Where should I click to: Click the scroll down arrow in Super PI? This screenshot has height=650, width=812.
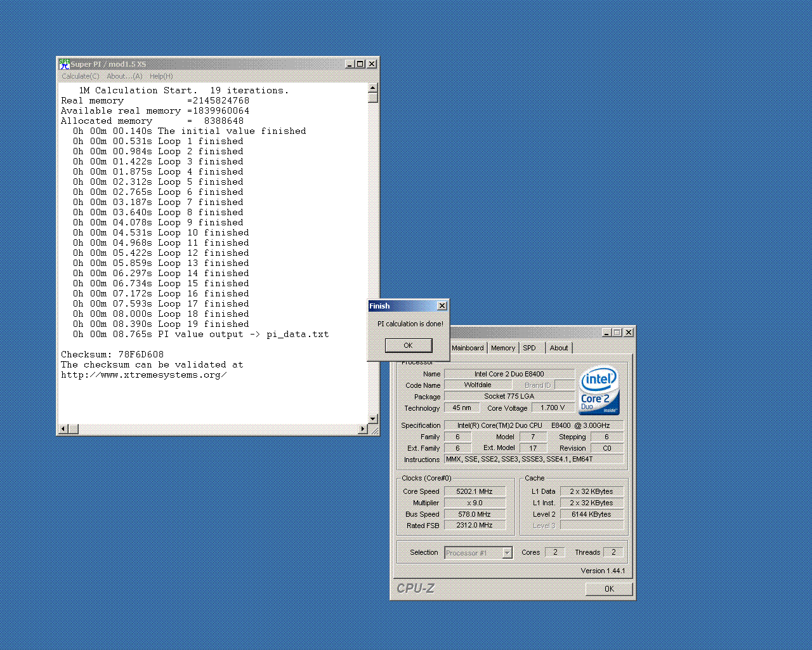[373, 419]
